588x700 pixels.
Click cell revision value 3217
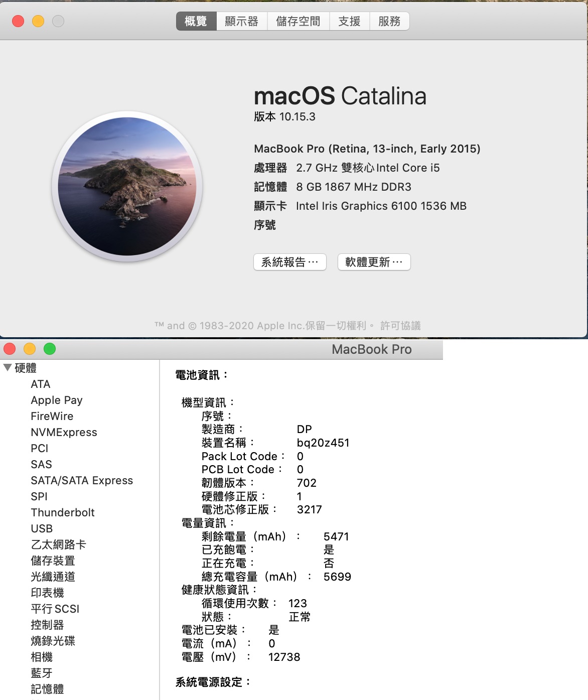pos(310,510)
